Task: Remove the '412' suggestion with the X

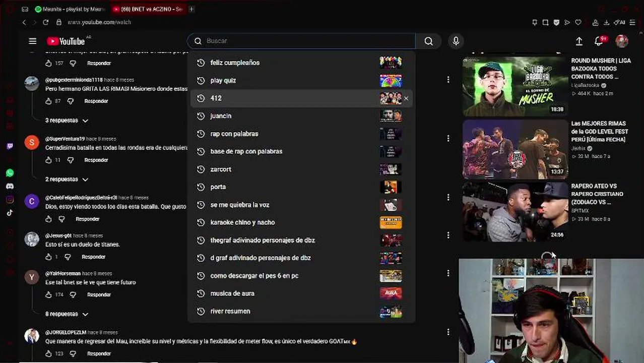Action: click(406, 98)
